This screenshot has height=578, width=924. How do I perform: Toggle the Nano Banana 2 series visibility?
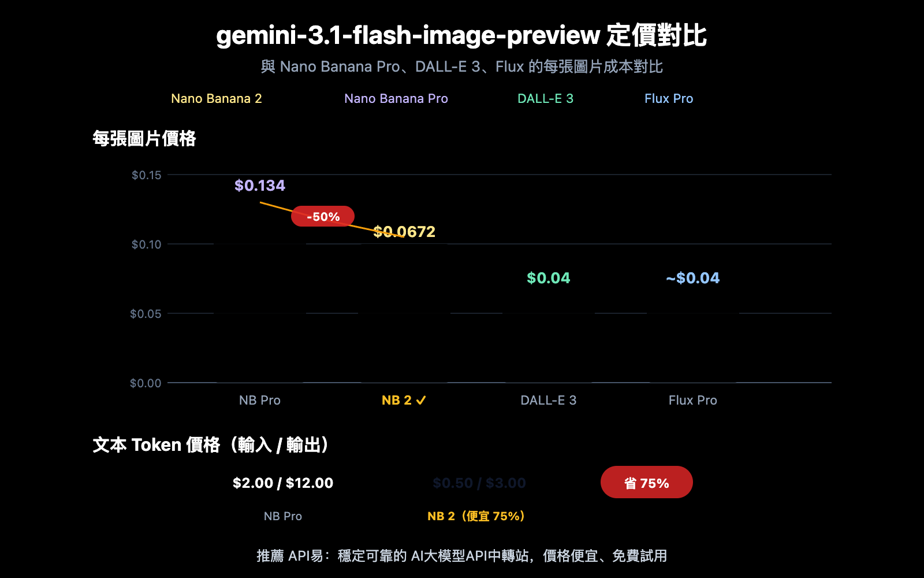(x=217, y=98)
